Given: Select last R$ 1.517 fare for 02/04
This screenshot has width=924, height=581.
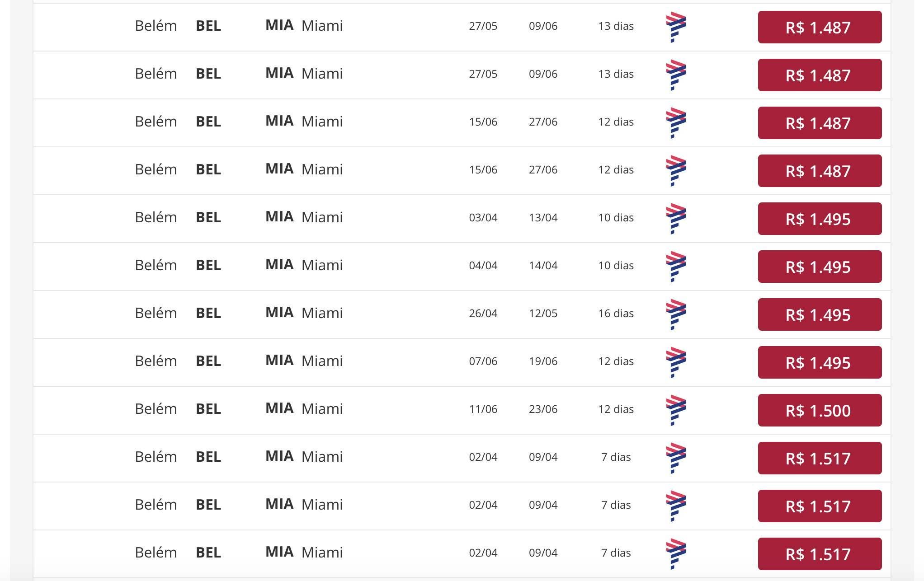Looking at the screenshot, I should click(820, 554).
